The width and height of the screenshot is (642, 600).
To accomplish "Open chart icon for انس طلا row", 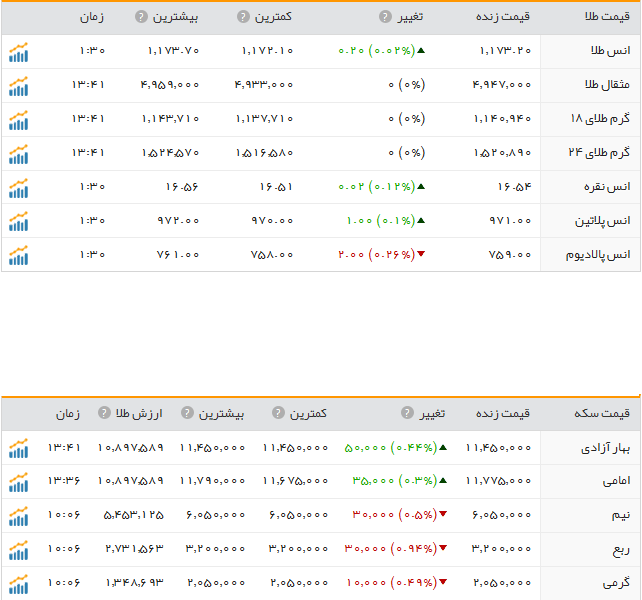I will [x=18, y=52].
